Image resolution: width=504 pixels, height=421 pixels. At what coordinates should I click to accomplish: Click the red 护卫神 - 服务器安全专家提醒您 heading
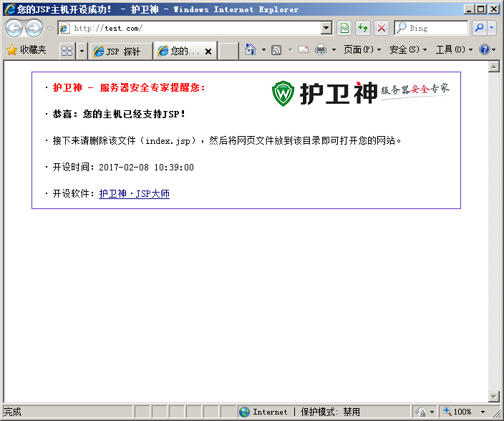pos(129,87)
